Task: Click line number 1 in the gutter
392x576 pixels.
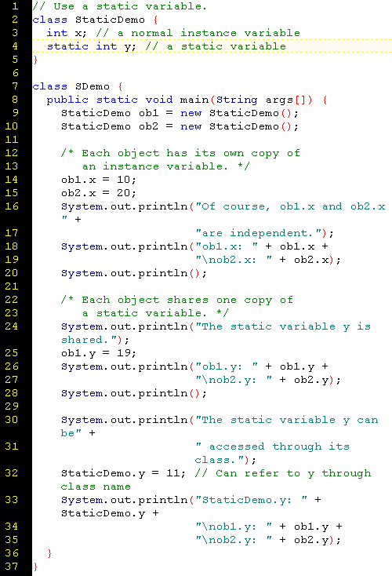Action: pyautogui.click(x=15, y=6)
